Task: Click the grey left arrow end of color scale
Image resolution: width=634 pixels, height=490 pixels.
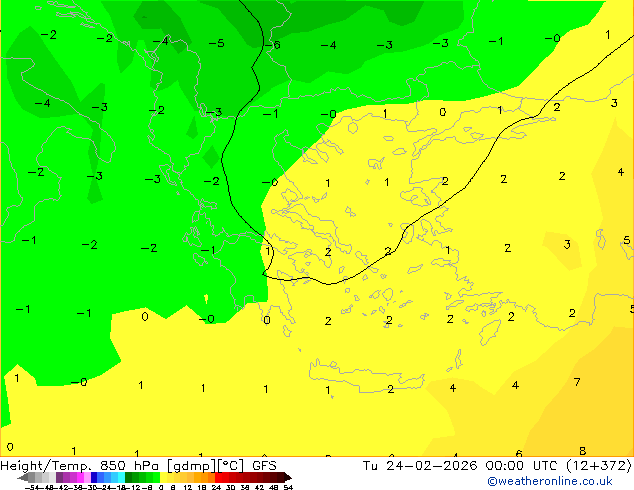Action: pos(23,478)
